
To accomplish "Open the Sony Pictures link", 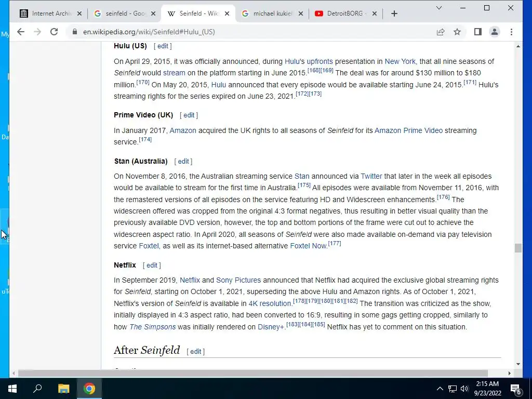I will 238,280.
